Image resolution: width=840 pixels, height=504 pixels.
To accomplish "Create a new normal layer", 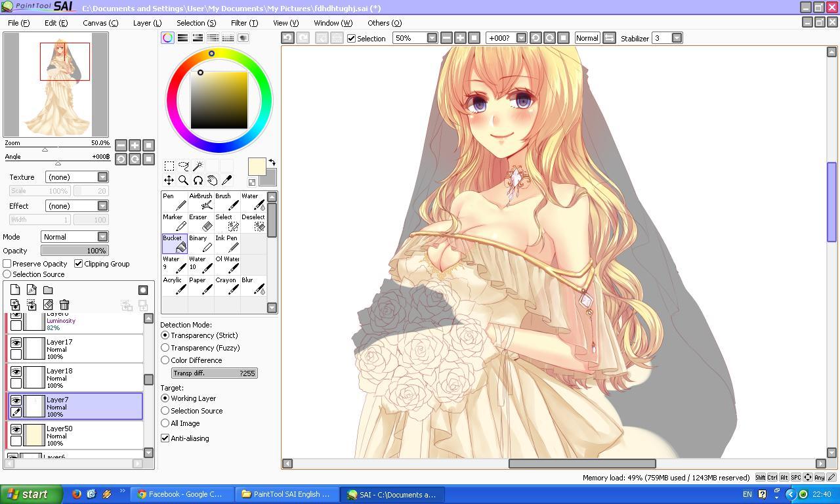I will (x=15, y=290).
